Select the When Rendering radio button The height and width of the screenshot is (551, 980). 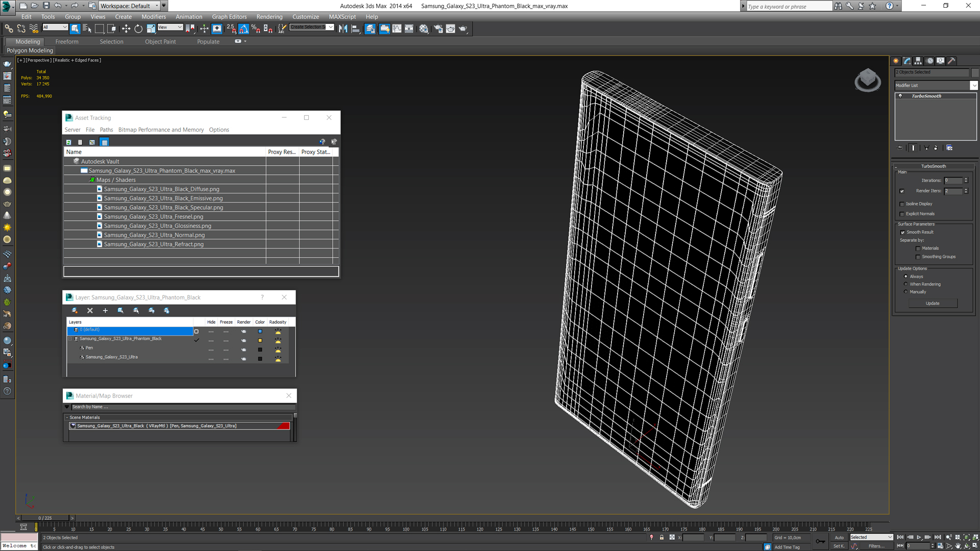pos(906,284)
